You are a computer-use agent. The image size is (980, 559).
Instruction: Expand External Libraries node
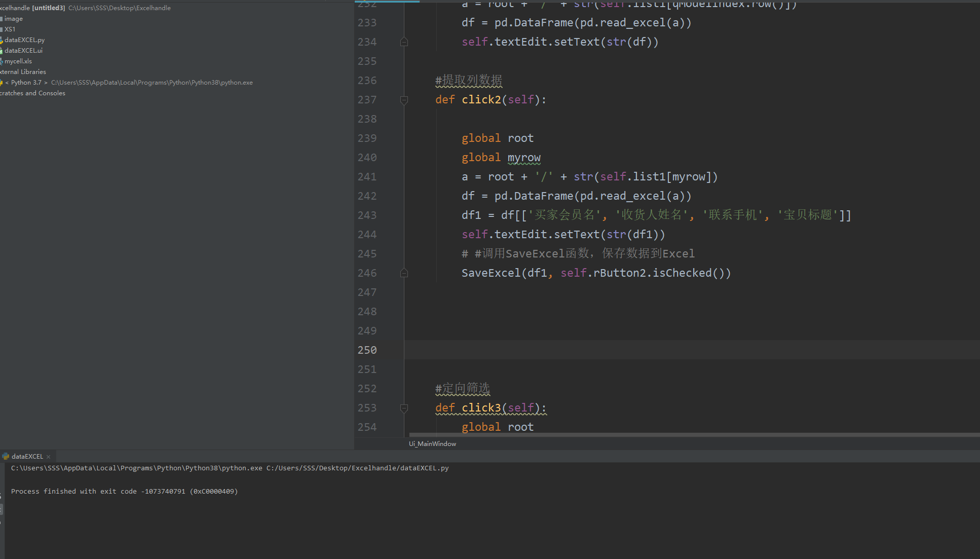tap(23, 71)
